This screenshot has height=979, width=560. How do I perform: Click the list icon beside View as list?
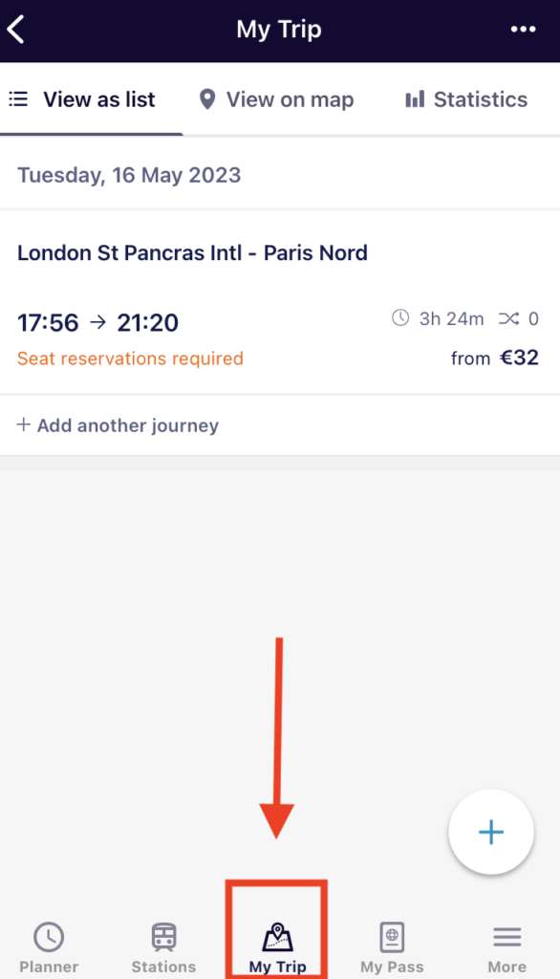[x=18, y=98]
